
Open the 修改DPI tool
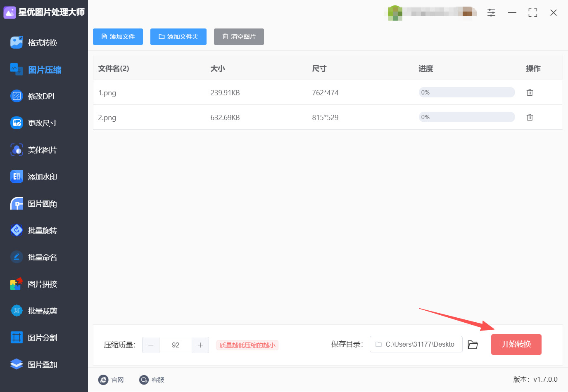(x=33, y=96)
